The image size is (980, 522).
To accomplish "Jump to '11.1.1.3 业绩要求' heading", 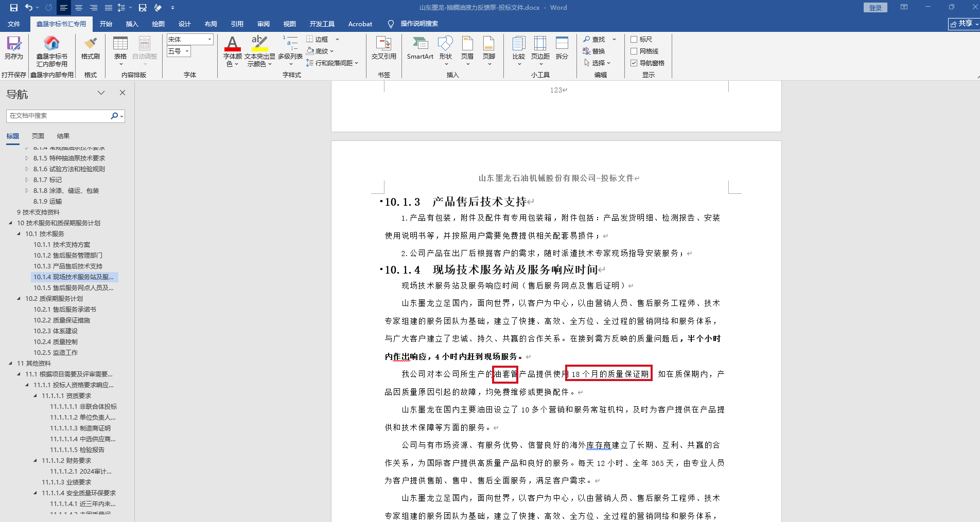I will pos(66,482).
